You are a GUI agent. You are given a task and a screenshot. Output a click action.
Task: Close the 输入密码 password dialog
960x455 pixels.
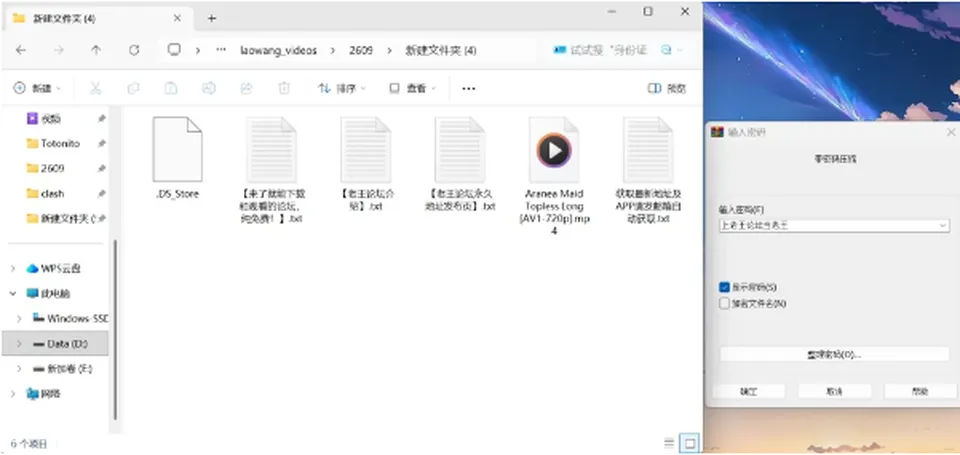(x=951, y=132)
